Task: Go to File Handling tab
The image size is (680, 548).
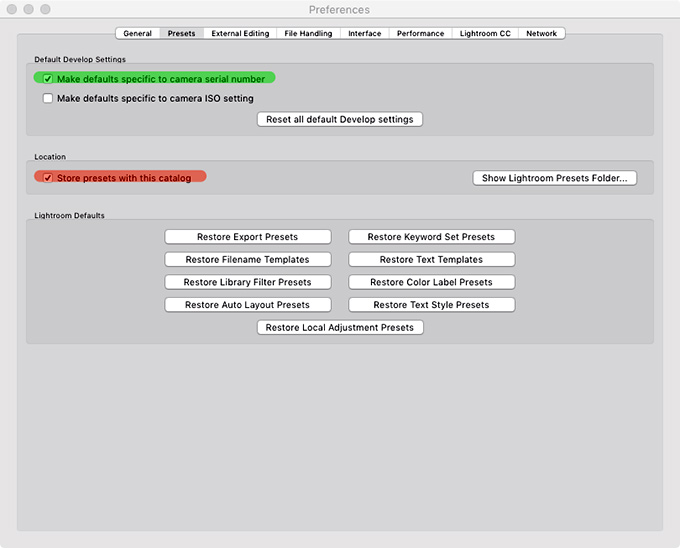Action: [x=308, y=33]
